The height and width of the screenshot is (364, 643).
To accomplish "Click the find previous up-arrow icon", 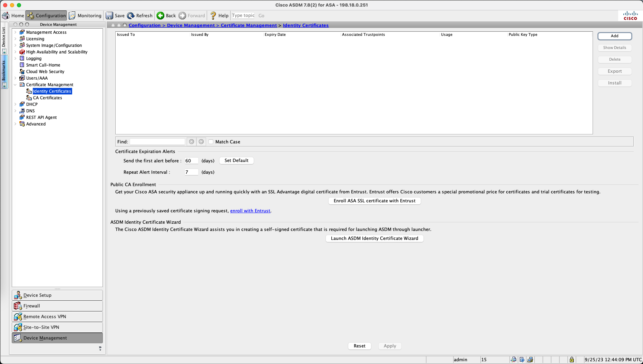I will (x=201, y=142).
